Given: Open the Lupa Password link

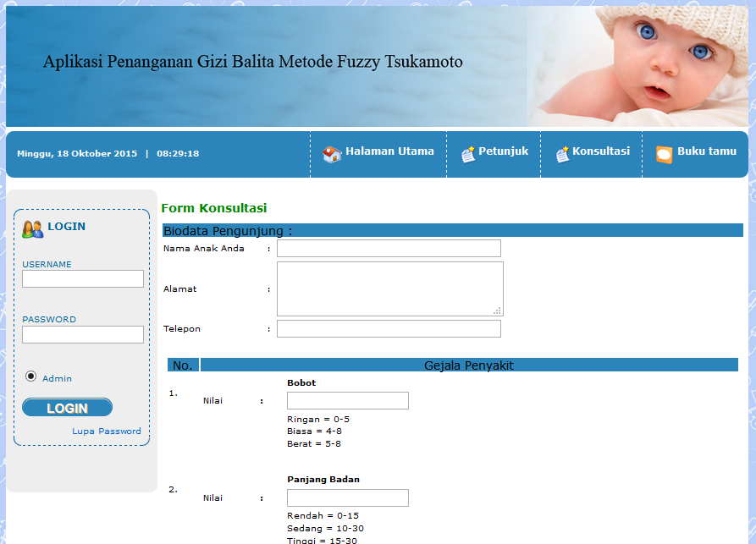Looking at the screenshot, I should (107, 431).
